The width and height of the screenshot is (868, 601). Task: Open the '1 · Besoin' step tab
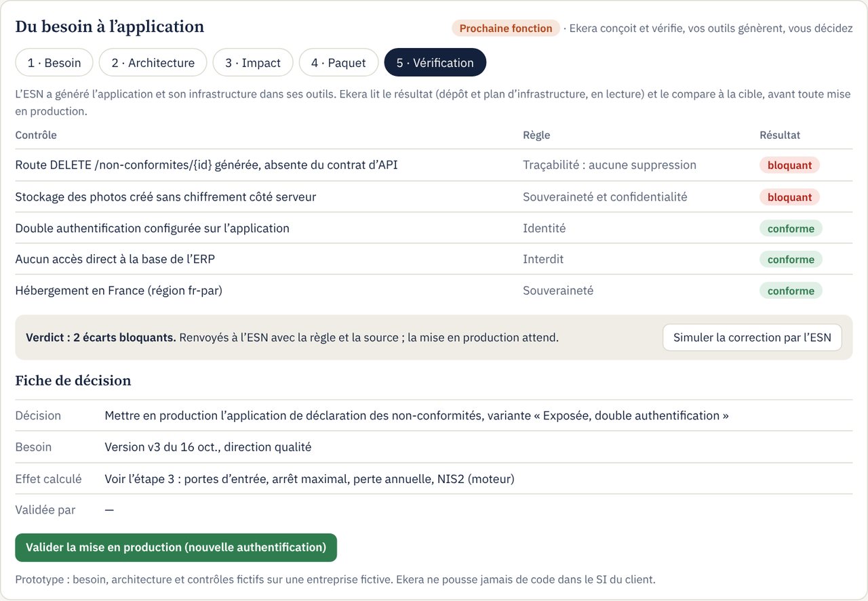point(54,62)
